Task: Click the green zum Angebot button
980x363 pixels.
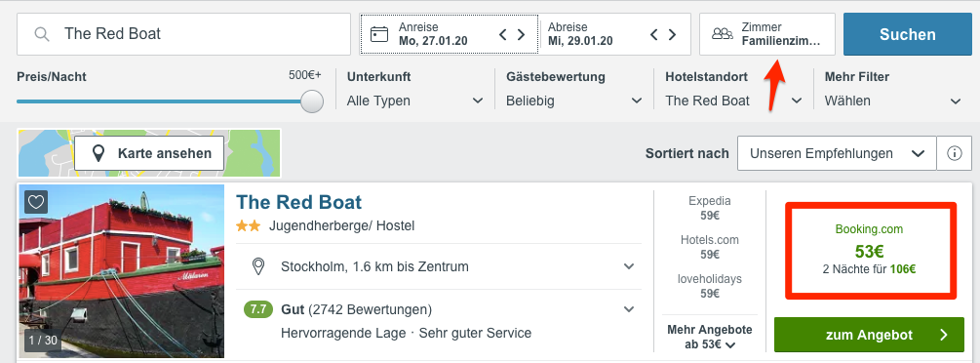Action: pyautogui.click(x=870, y=335)
